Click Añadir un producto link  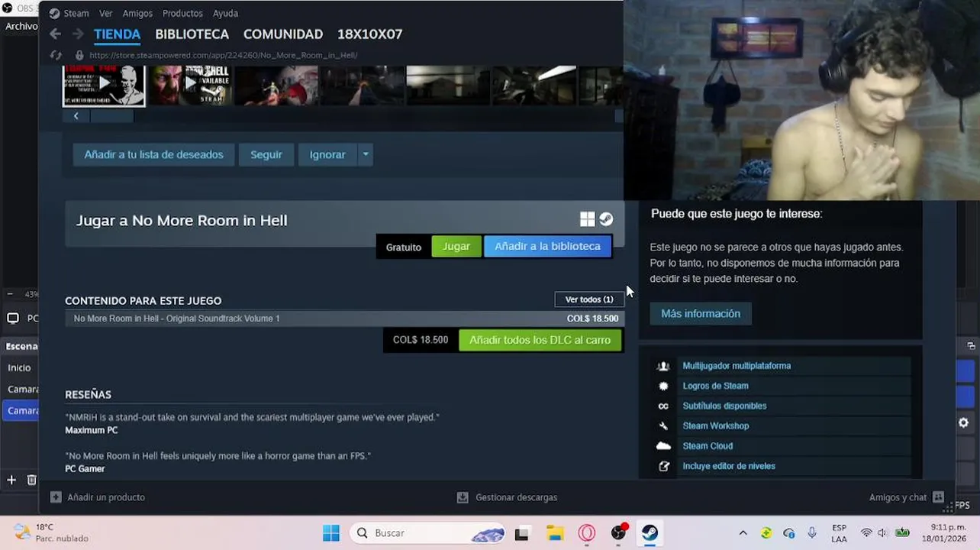pyautogui.click(x=106, y=497)
